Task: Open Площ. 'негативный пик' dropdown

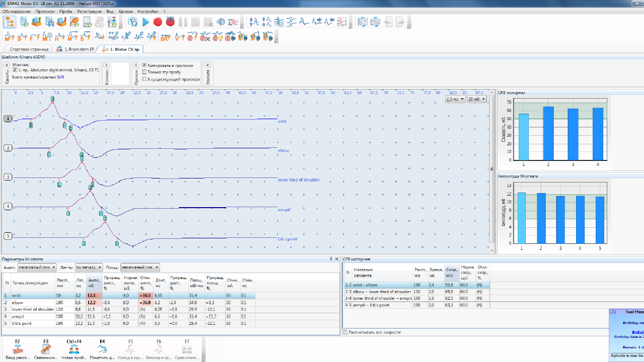Action: click(140, 267)
